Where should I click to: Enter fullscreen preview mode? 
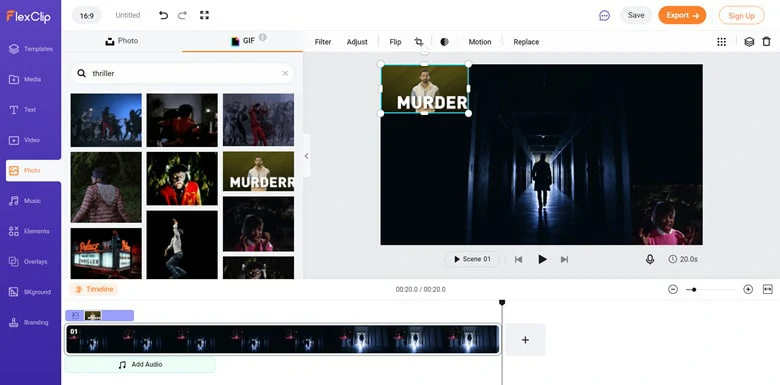(x=204, y=15)
